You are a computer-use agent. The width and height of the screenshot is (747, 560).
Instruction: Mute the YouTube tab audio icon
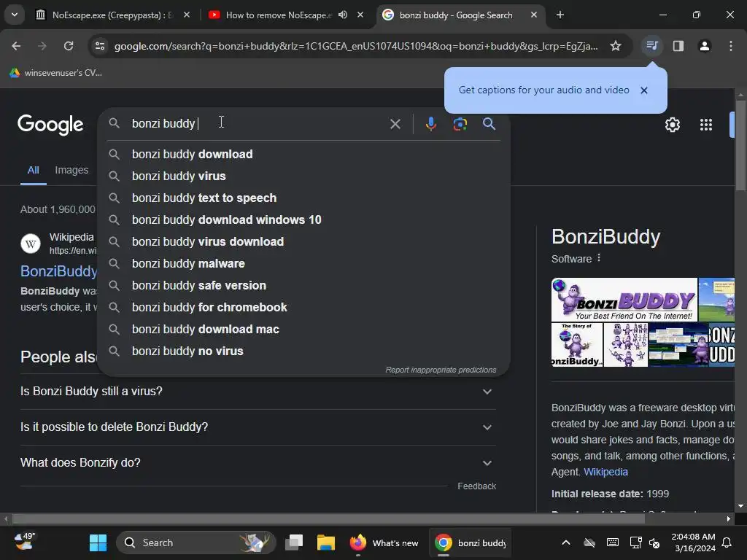[x=343, y=15]
